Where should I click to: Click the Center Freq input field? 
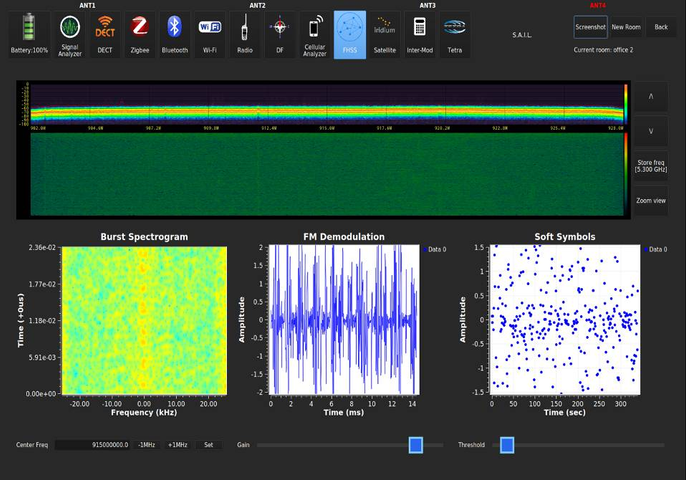click(x=92, y=445)
